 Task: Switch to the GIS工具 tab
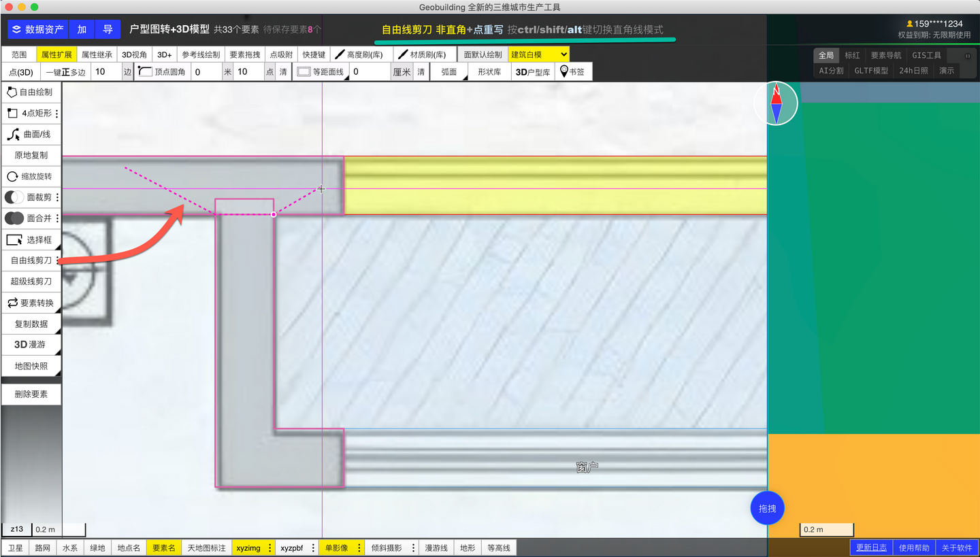coord(927,56)
